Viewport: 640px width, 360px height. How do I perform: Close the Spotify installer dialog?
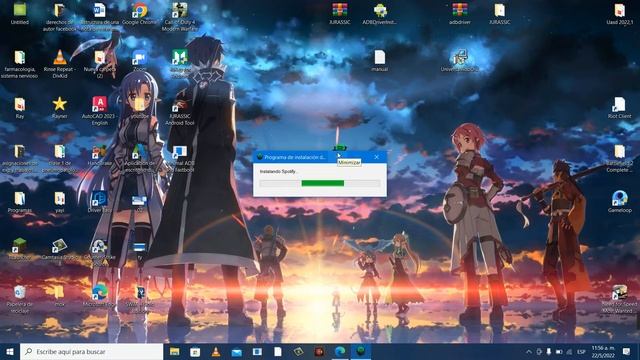point(376,157)
